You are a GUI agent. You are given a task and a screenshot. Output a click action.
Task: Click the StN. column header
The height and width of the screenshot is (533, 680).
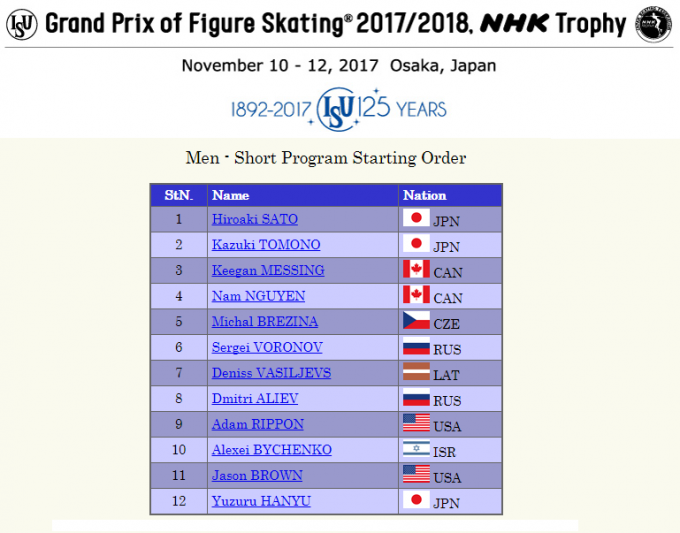tap(178, 195)
